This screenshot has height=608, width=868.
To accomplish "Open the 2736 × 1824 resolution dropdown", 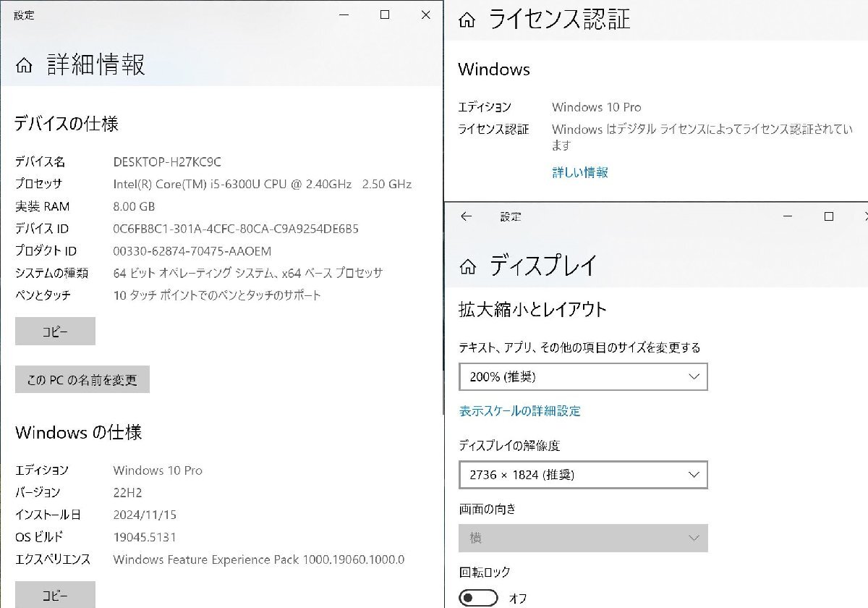I will click(583, 475).
